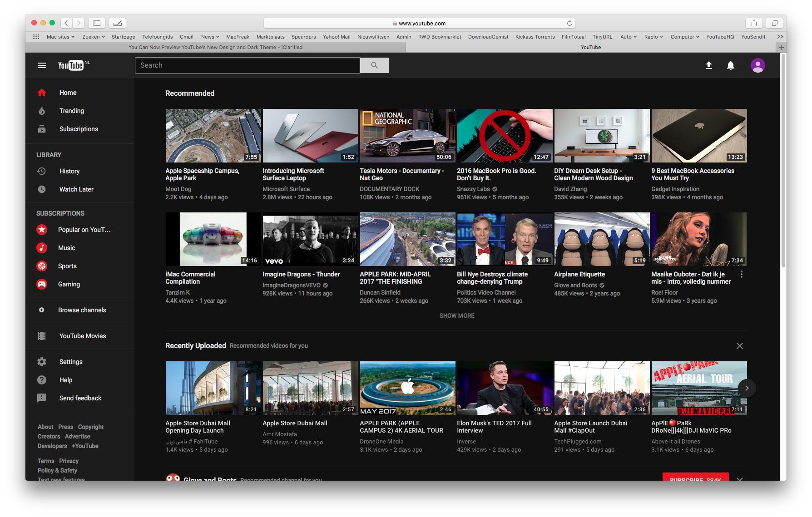The height and width of the screenshot is (517, 812).
Task: Open the Privacy footer link
Action: tap(69, 461)
